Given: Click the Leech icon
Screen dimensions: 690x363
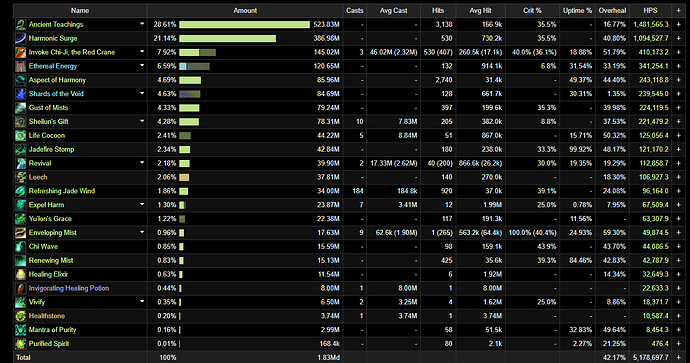Looking at the screenshot, I should (21, 177).
